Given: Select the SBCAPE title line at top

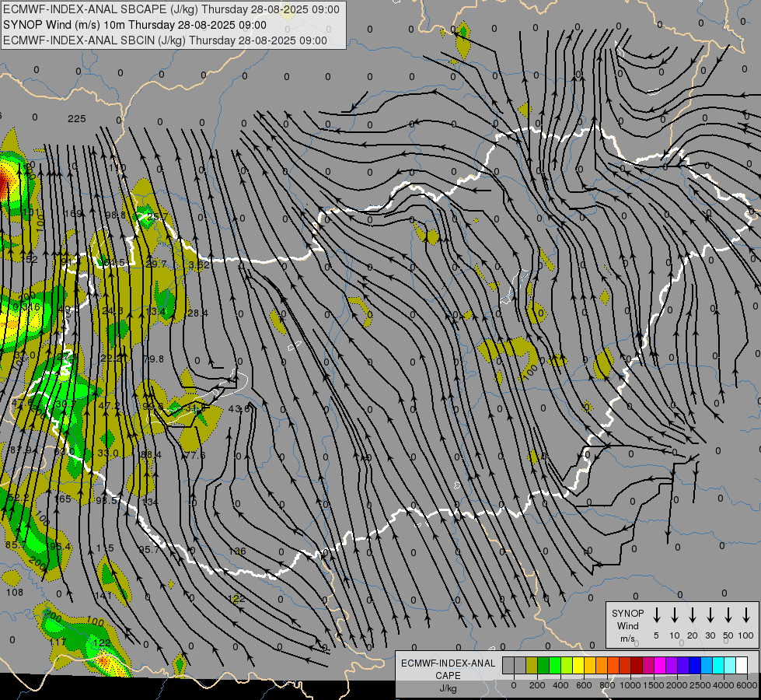Looking at the screenshot, I should pos(171,9).
